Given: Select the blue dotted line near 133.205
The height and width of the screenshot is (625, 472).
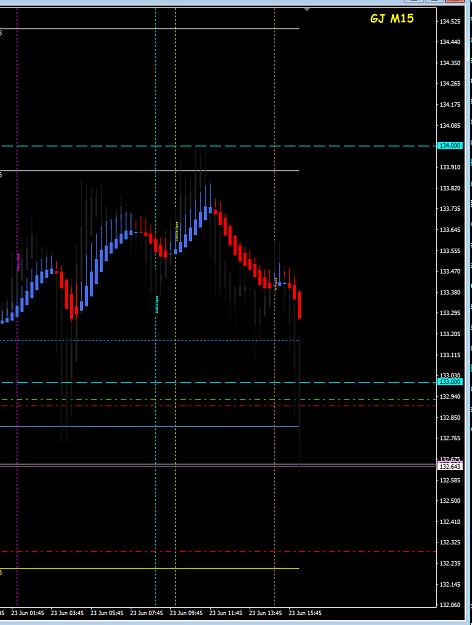Looking at the screenshot, I should [149, 340].
